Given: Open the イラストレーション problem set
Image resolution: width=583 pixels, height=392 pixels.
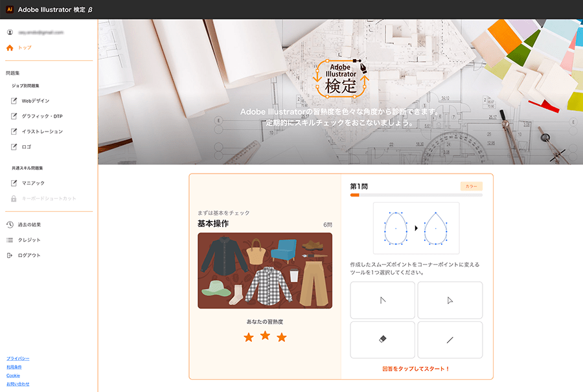Looking at the screenshot, I should coord(42,132).
